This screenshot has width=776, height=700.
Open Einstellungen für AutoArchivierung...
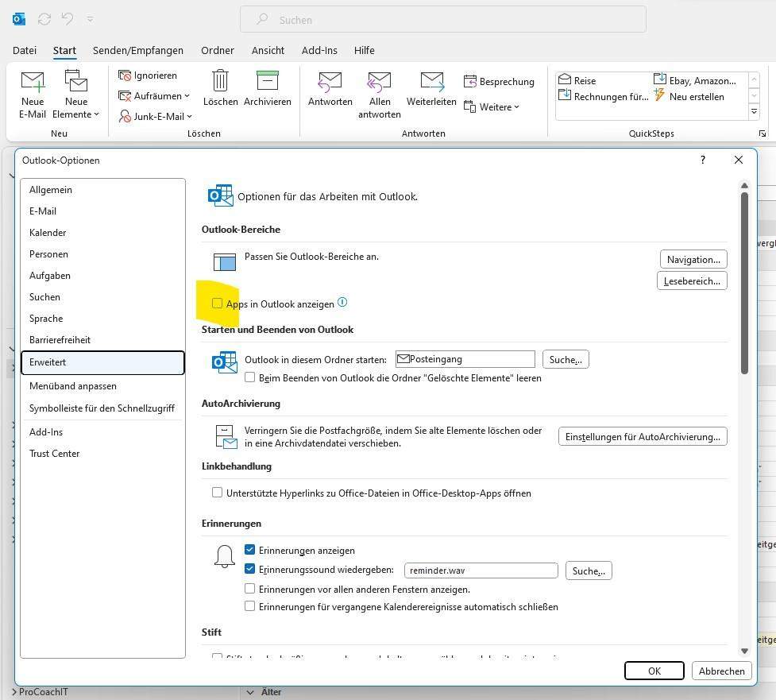643,437
